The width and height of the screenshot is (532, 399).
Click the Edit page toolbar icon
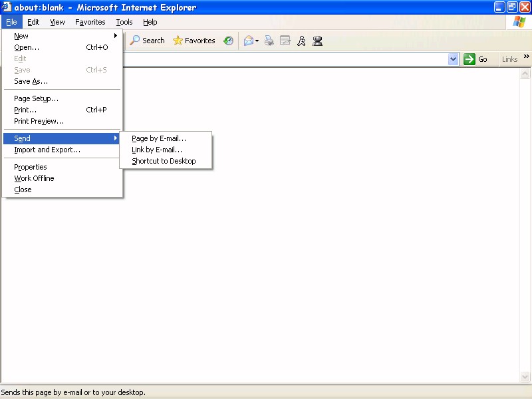tap(285, 41)
